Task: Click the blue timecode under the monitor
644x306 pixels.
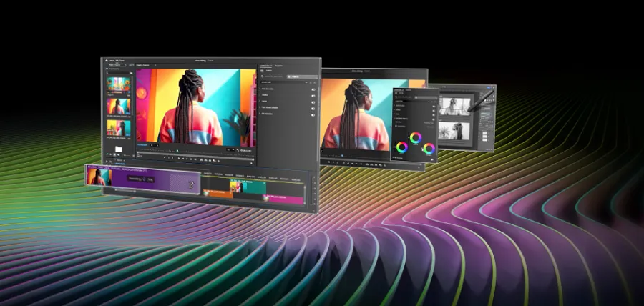Action: pyautogui.click(x=142, y=145)
